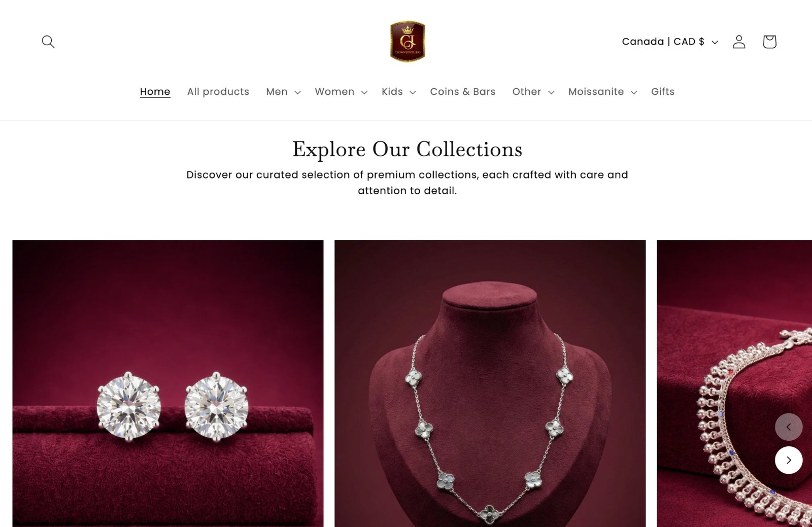Screen dimensions: 812x527
Task: Go to the previous carousel slide
Action: pyautogui.click(x=789, y=427)
